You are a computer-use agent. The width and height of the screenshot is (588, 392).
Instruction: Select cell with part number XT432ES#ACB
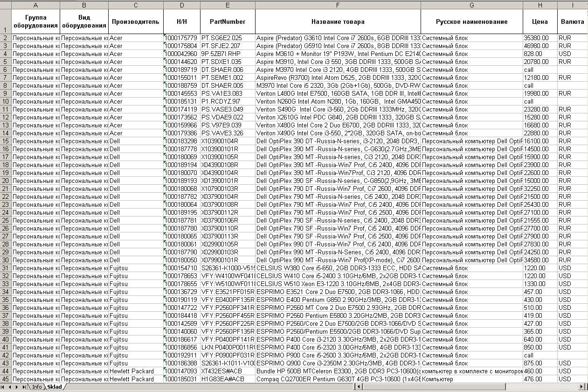click(x=228, y=371)
